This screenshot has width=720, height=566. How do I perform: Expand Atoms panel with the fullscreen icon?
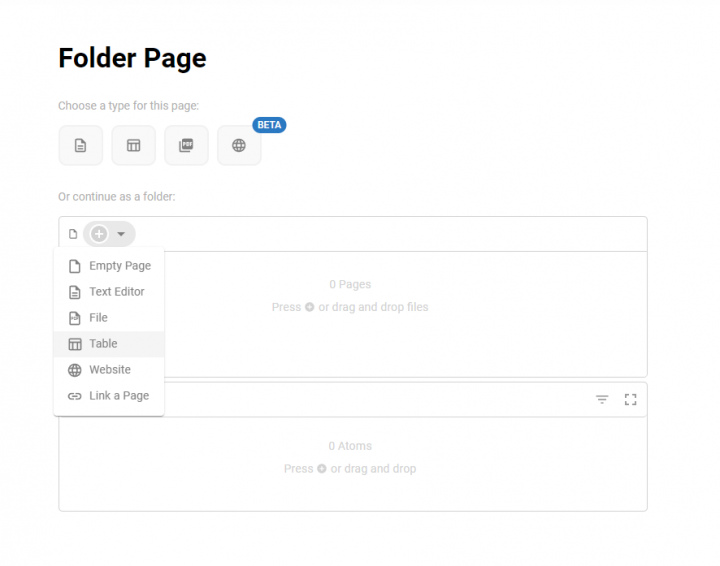[x=630, y=399]
